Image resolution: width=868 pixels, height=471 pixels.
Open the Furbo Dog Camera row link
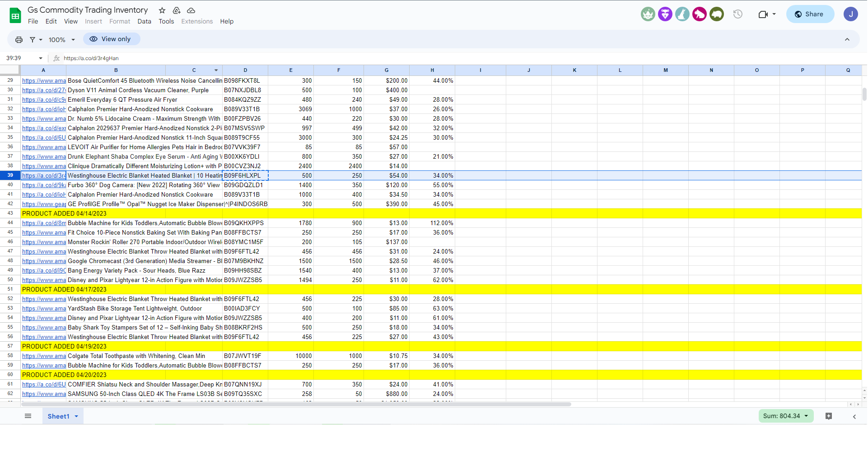[x=44, y=185]
